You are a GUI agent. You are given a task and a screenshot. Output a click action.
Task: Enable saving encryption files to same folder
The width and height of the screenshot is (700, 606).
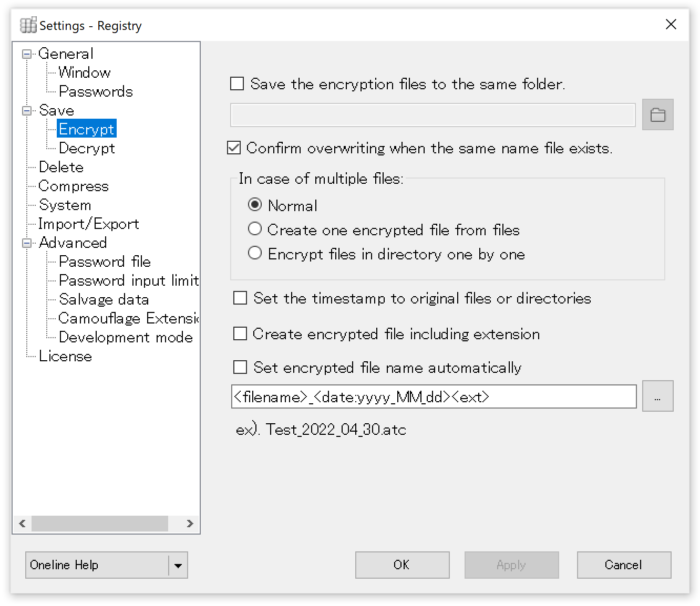(x=238, y=84)
